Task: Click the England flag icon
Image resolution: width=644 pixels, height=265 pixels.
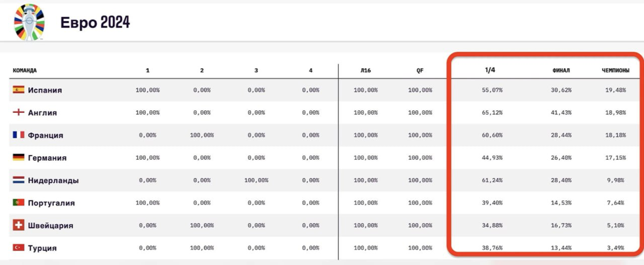Action: [x=19, y=113]
